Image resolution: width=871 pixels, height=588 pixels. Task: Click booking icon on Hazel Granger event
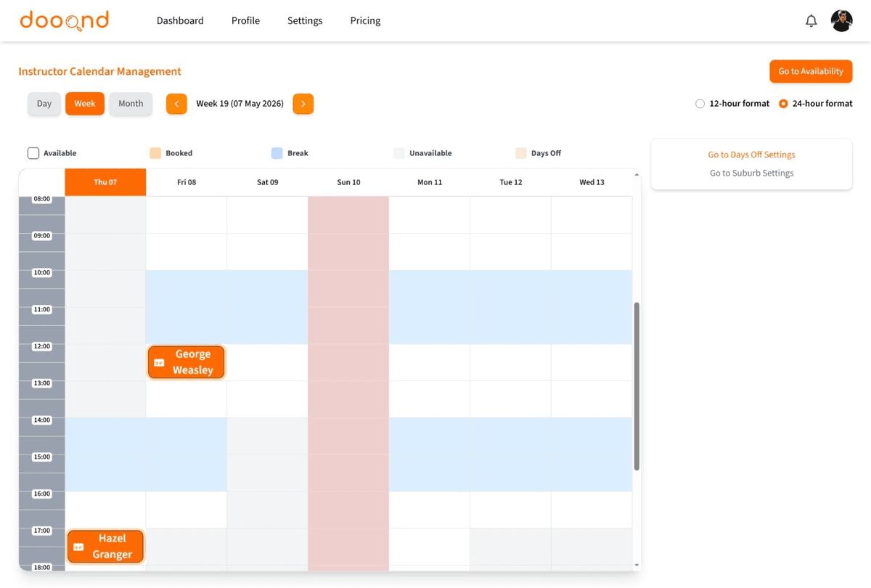tap(79, 547)
